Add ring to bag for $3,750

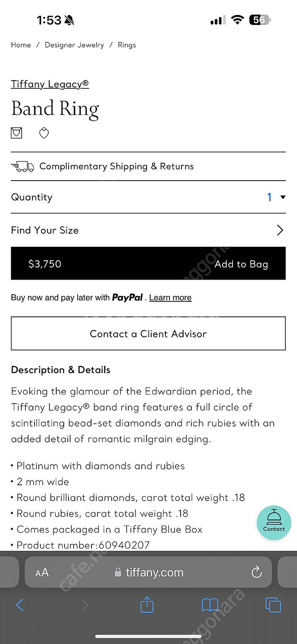coord(148,263)
